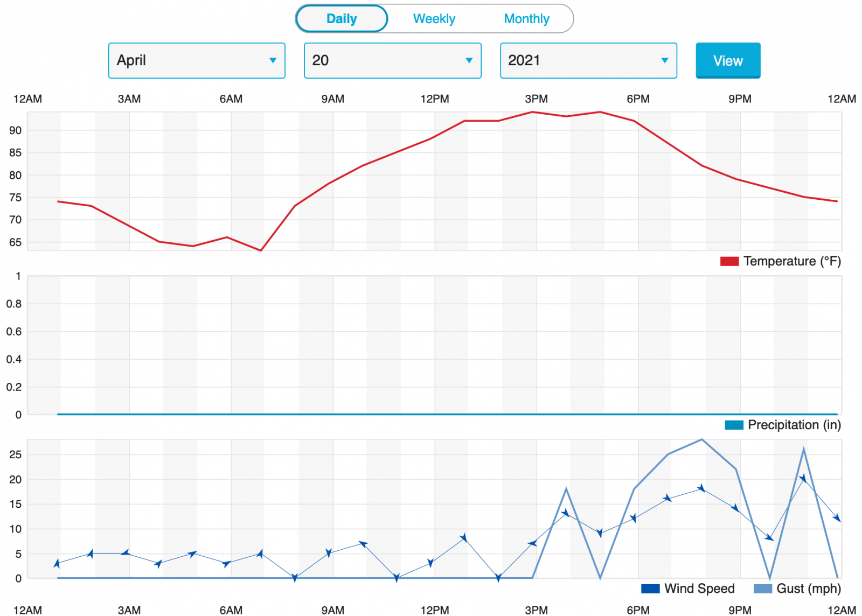This screenshot has height=616, width=862.
Task: Open the April month dropdown
Action: tap(197, 60)
